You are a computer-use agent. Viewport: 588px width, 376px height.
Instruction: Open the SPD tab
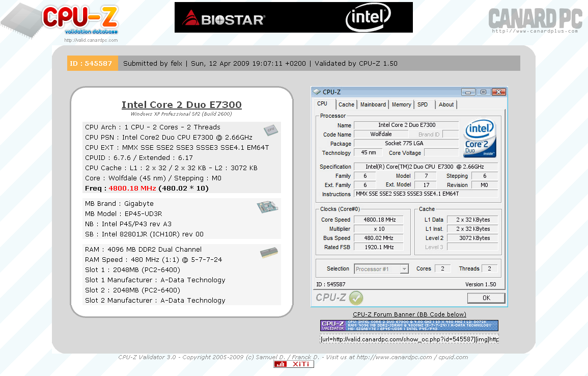click(423, 104)
